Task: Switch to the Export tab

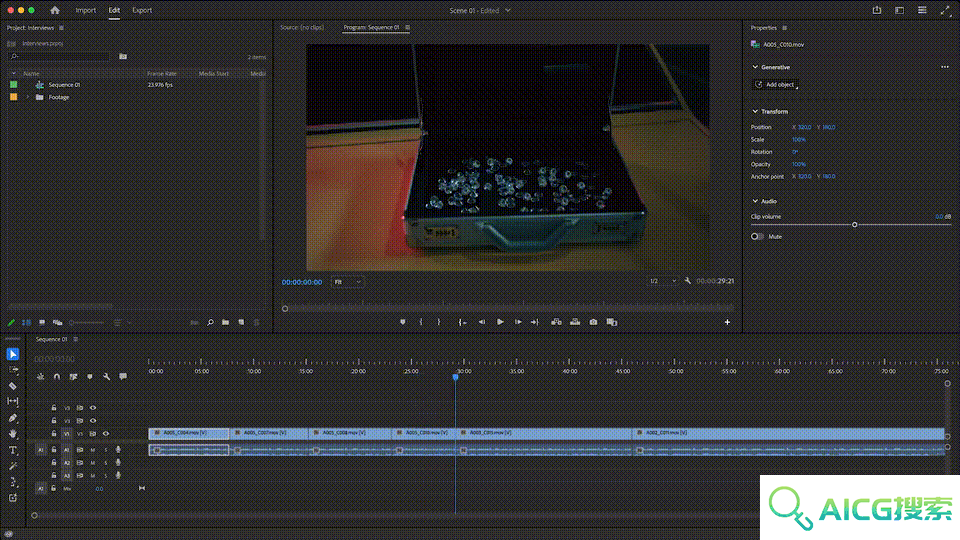Action: tap(142, 10)
